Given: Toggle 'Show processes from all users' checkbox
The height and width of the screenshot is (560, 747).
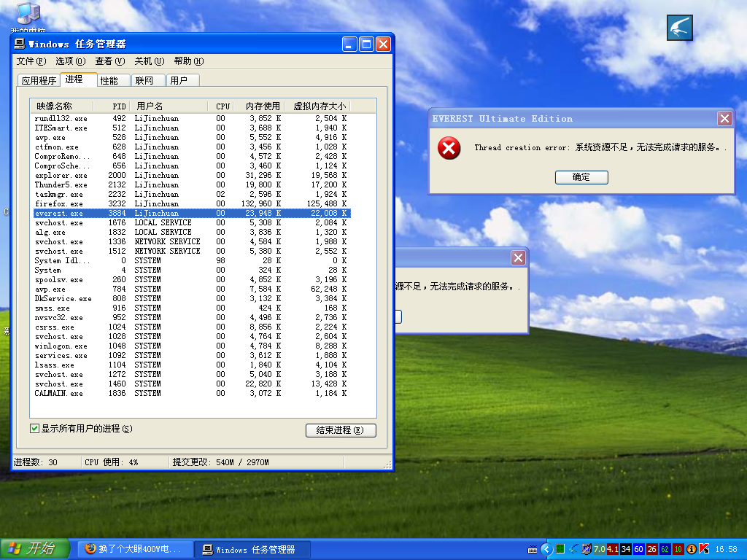Looking at the screenshot, I should 34,429.
